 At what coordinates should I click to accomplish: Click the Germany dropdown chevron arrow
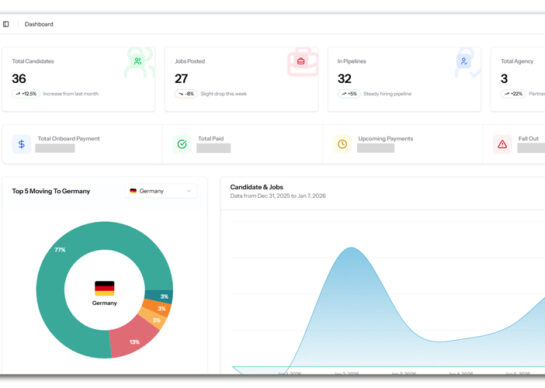click(189, 191)
